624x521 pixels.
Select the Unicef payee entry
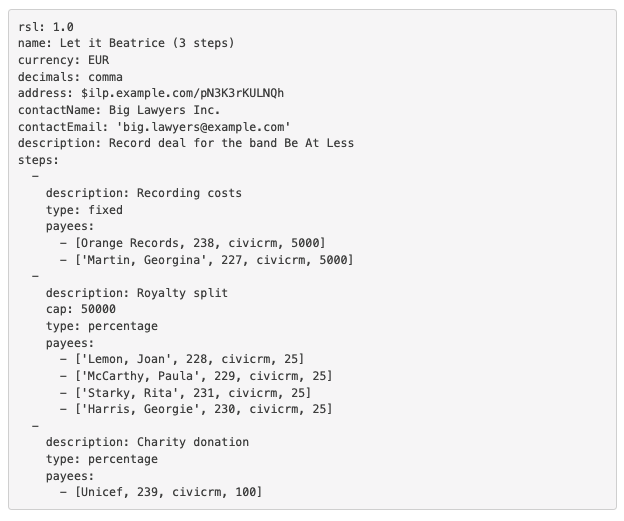(168, 492)
